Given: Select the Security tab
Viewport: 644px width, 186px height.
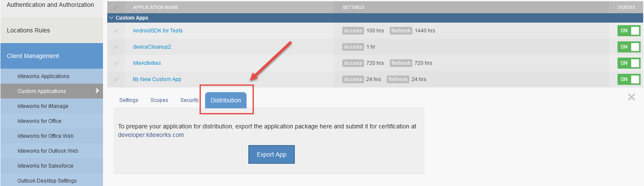Looking at the screenshot, I should [189, 100].
